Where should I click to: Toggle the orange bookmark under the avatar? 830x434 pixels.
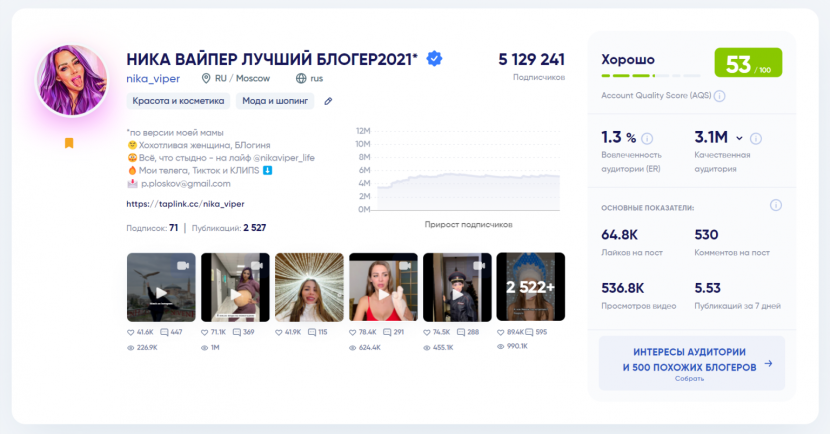[69, 143]
